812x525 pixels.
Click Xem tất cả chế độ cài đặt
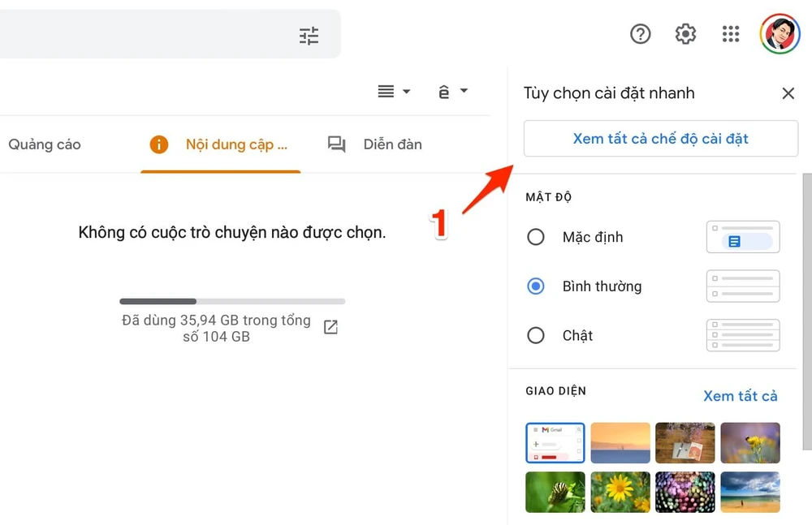pyautogui.click(x=660, y=138)
